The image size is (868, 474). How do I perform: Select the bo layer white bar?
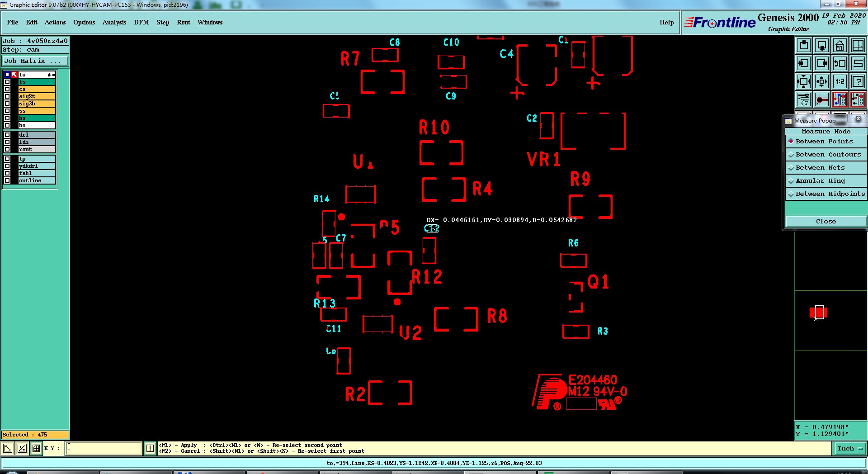pos(37,125)
